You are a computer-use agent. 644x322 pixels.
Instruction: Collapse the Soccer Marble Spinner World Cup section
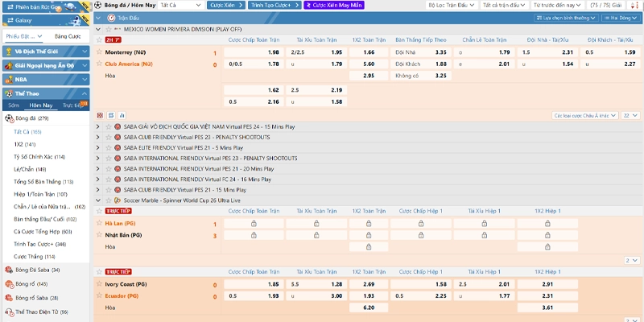(x=97, y=200)
